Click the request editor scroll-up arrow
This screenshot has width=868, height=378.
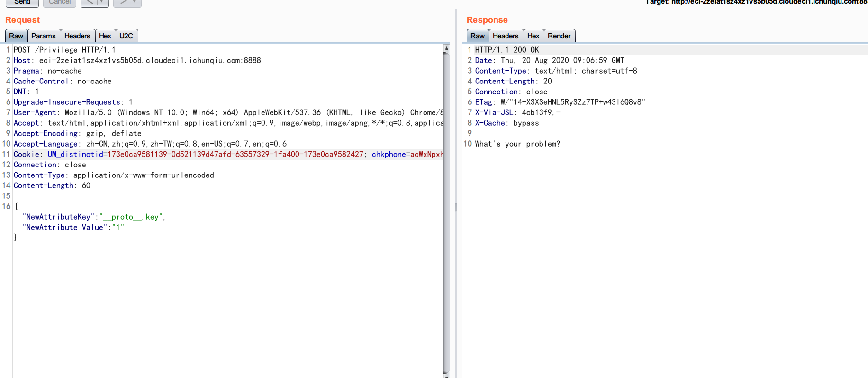(x=446, y=48)
